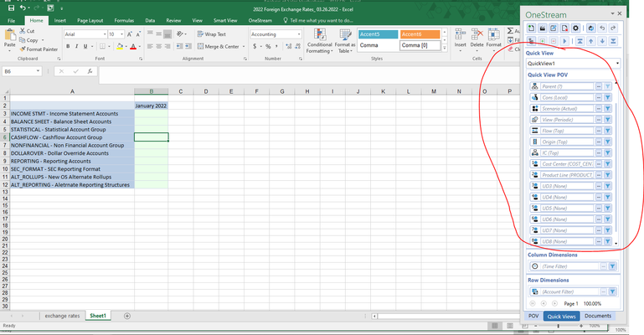Screen dimensions: 644x335
Task: Click the add new sheet plus button
Action: 127,316
